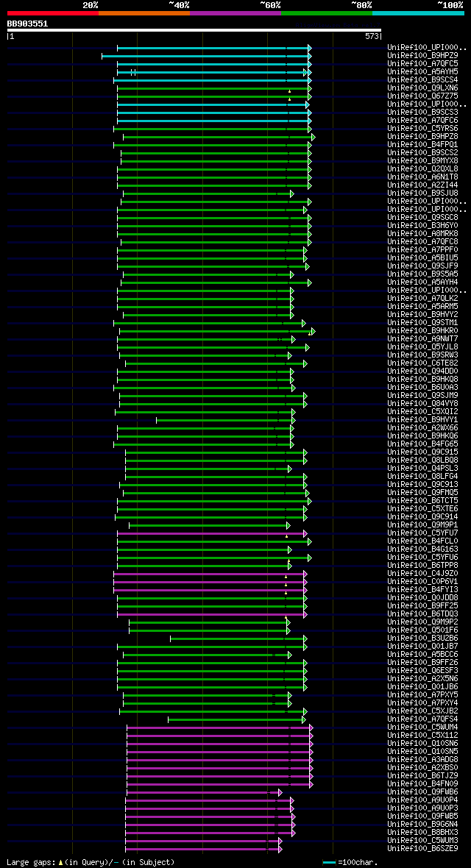Select the UniRef100_A7QFS4 label
This screenshot has height=868, width=471.
pos(422,719)
